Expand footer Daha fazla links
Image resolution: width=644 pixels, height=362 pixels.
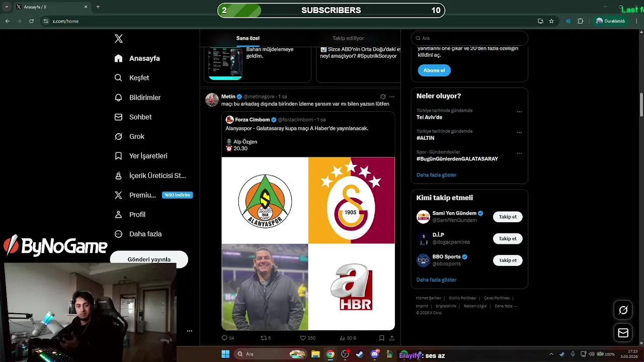click(506, 306)
